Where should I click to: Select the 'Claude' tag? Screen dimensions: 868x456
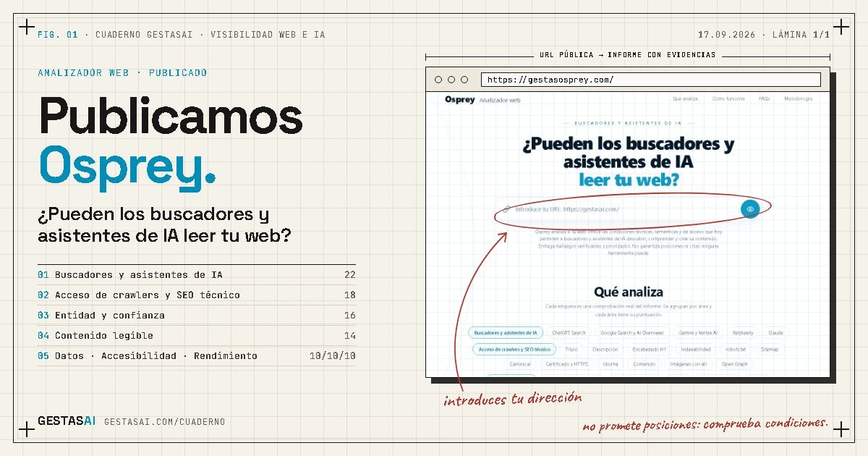click(x=775, y=333)
